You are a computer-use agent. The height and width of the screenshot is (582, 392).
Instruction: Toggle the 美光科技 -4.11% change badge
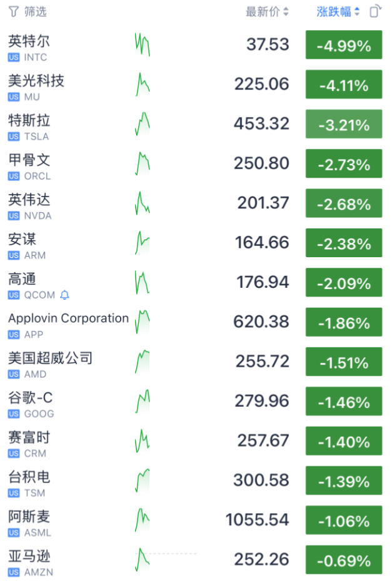point(343,85)
